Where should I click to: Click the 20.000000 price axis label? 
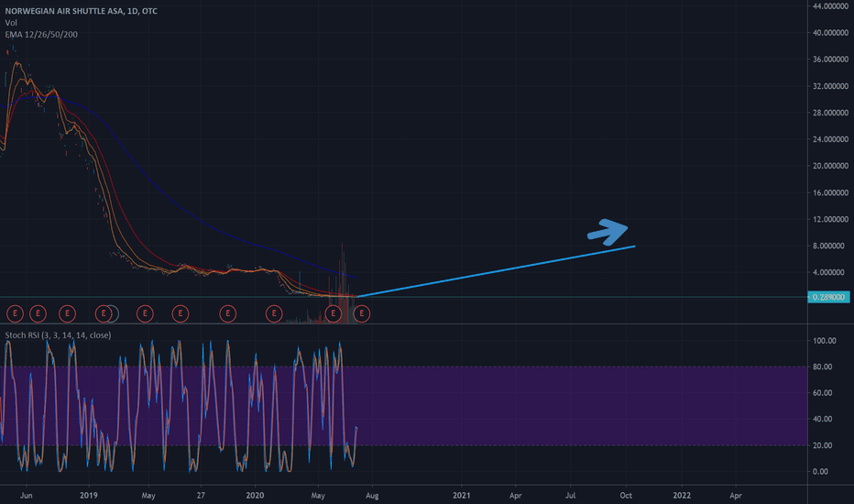point(830,166)
